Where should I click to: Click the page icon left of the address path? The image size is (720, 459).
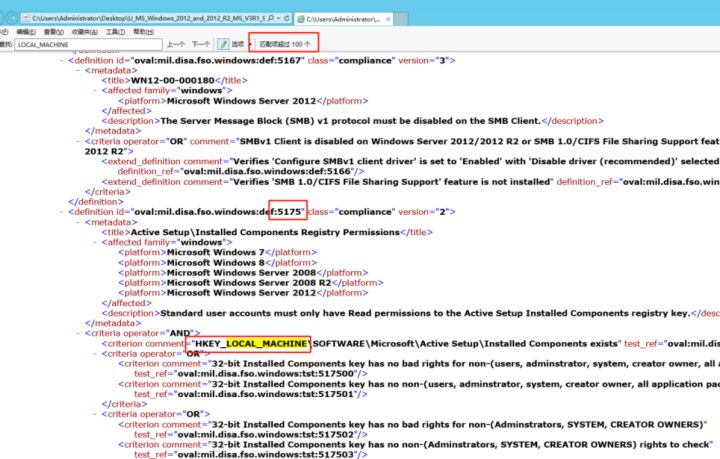(26, 18)
